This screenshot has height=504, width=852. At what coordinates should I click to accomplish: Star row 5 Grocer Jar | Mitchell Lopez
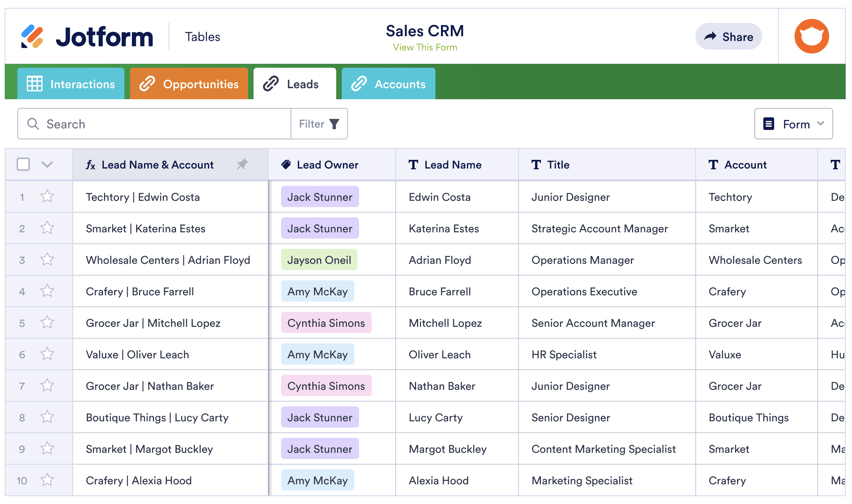click(47, 322)
